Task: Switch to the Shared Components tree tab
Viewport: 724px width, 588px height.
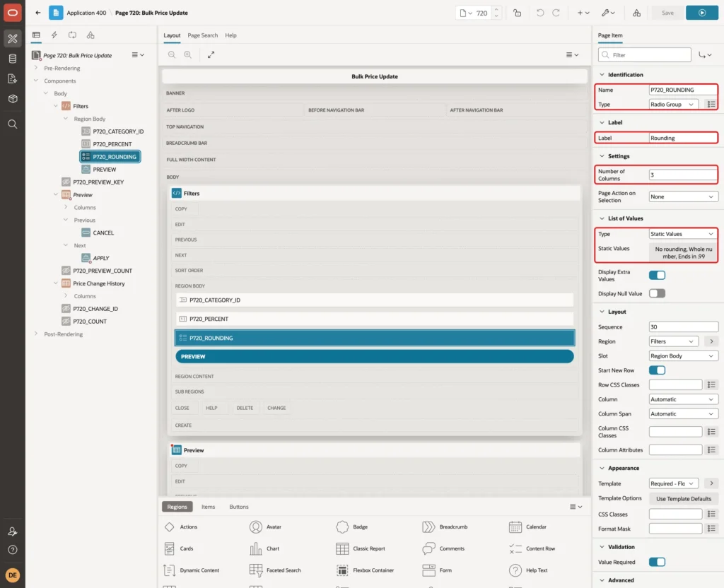Action: click(x=90, y=35)
